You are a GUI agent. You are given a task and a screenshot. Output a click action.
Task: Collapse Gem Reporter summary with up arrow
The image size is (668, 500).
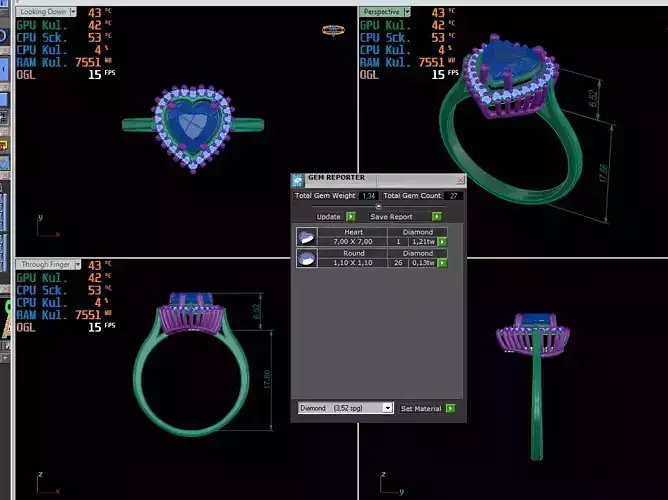point(378,207)
